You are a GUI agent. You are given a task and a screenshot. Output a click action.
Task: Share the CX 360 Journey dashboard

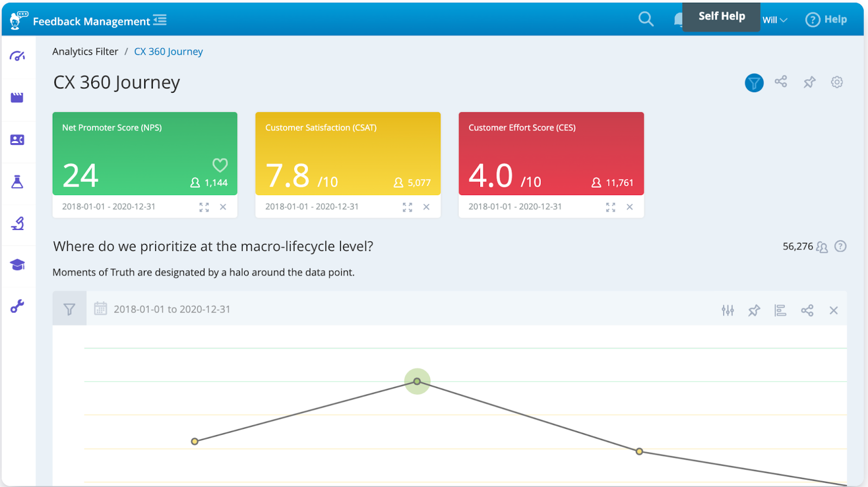pyautogui.click(x=781, y=82)
